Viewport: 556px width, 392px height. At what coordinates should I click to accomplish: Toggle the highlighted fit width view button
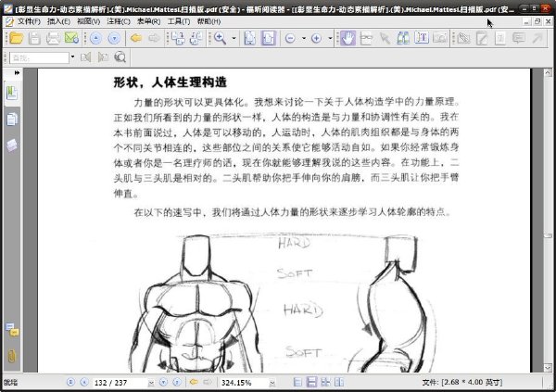click(x=269, y=38)
